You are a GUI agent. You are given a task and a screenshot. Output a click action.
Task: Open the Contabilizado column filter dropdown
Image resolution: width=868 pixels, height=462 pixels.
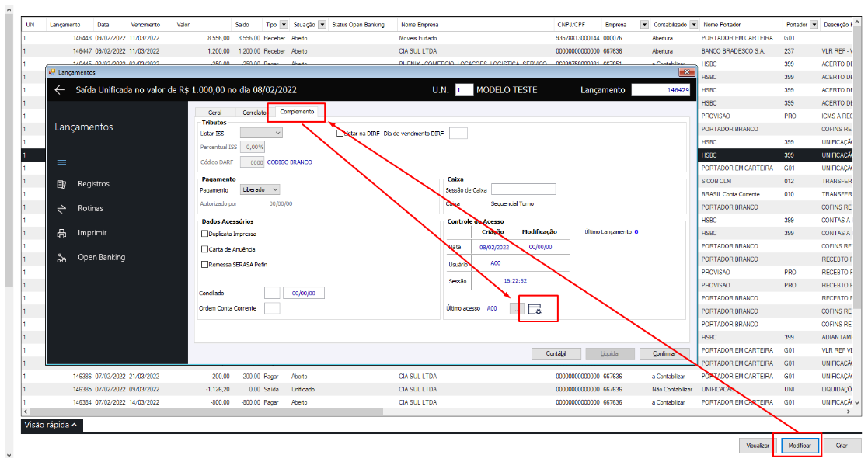694,24
